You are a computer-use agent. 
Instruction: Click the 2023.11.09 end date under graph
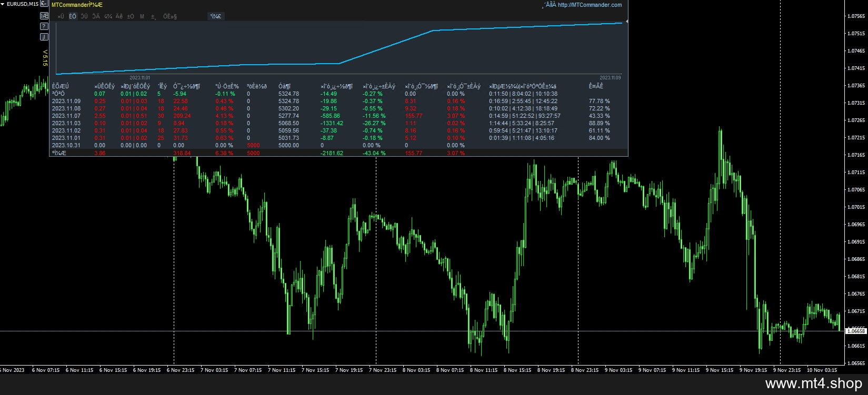611,77
